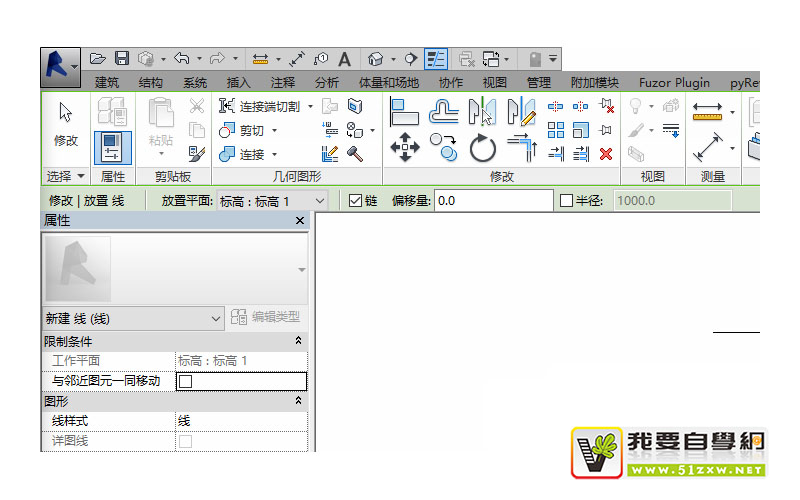Viewport: 800px width, 500px height.
Task: Open the 建筑 ribbon tab
Action: (x=106, y=83)
